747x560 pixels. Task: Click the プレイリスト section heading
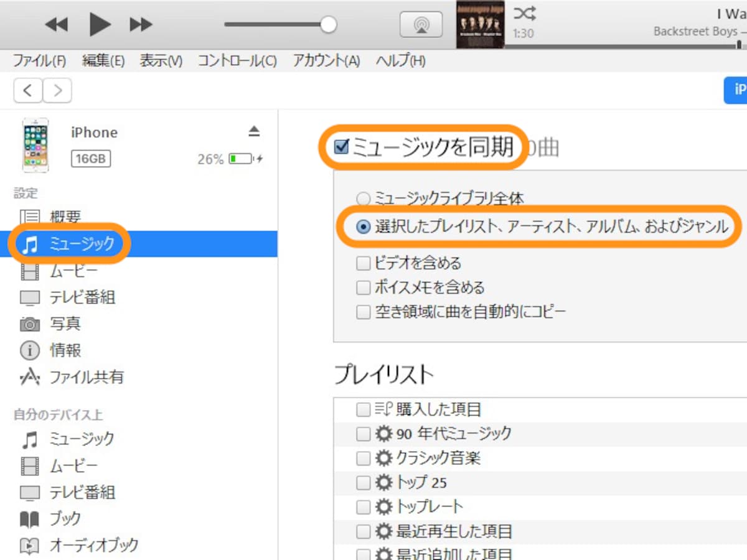click(383, 375)
